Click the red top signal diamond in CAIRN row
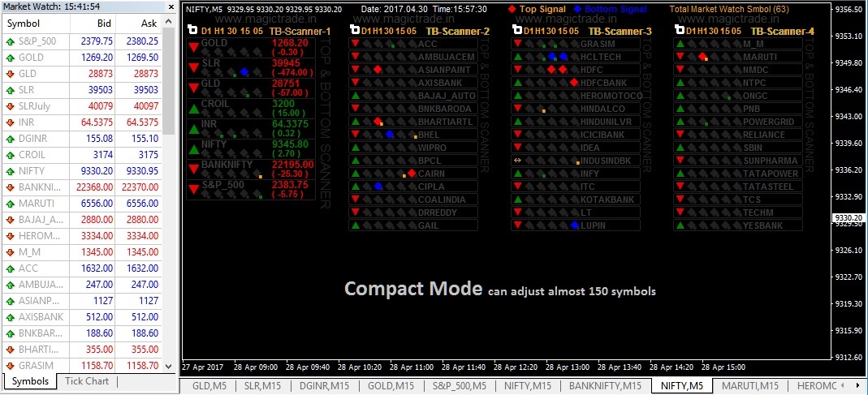Screen dimensions: 868x395 (x=412, y=173)
